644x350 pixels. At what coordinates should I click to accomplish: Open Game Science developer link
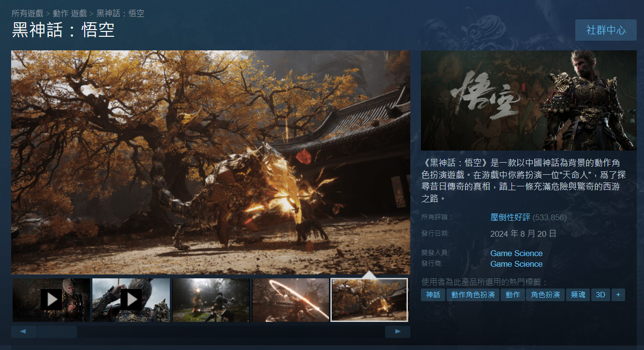(516, 253)
